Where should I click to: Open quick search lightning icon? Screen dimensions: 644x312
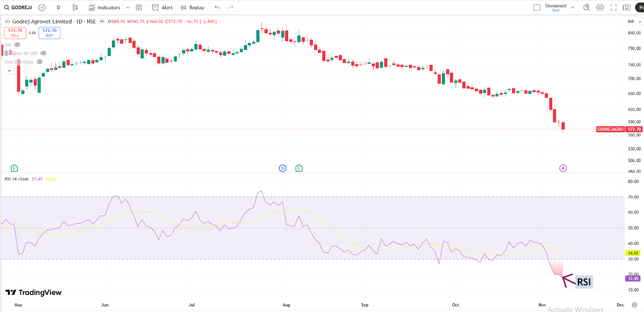[586, 7]
